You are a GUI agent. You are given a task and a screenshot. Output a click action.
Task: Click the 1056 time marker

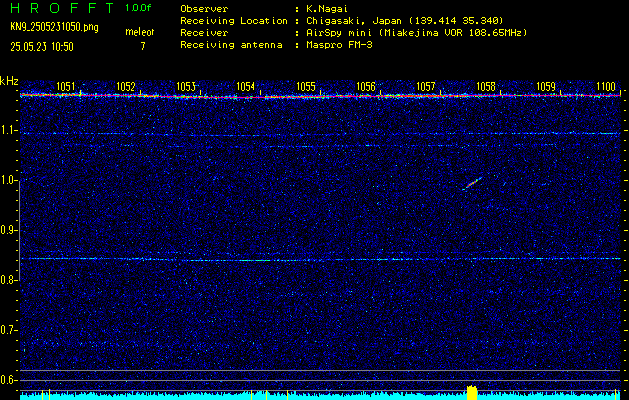pos(366,86)
